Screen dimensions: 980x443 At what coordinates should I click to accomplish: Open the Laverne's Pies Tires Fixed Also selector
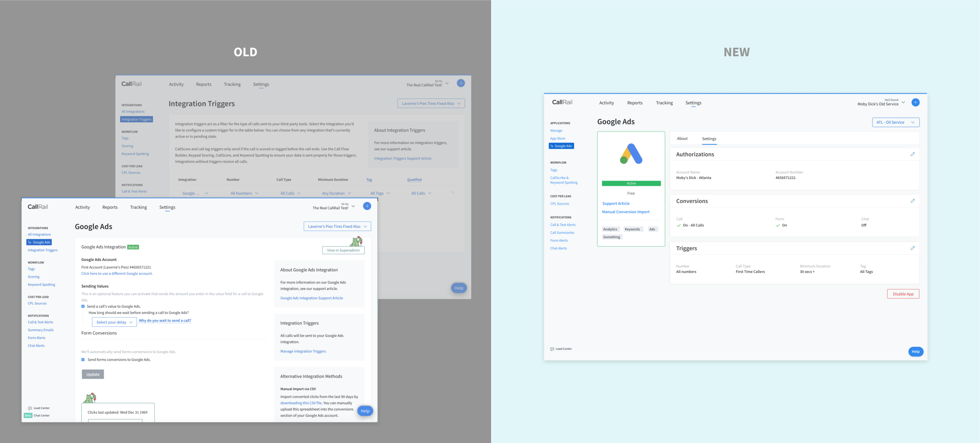337,226
